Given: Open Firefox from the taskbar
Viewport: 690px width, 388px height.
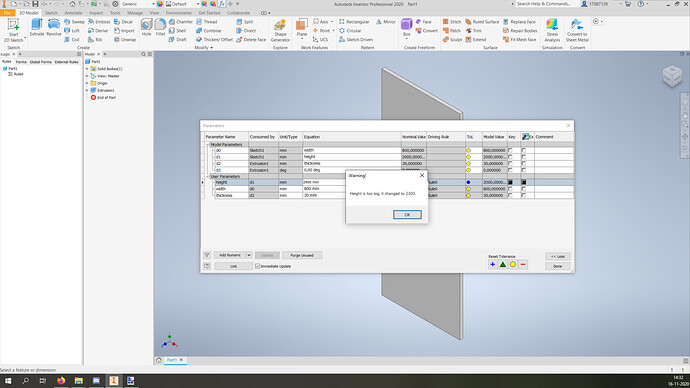Looking at the screenshot, I should pos(61,381).
